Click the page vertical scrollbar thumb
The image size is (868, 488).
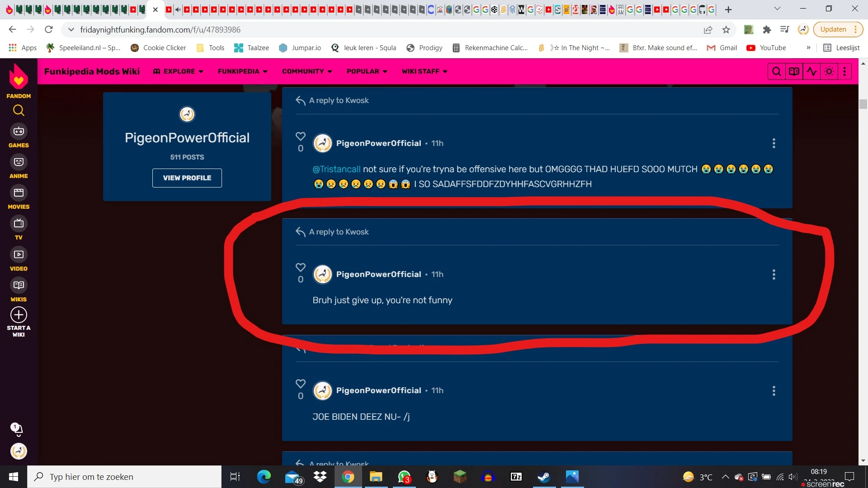(863, 104)
